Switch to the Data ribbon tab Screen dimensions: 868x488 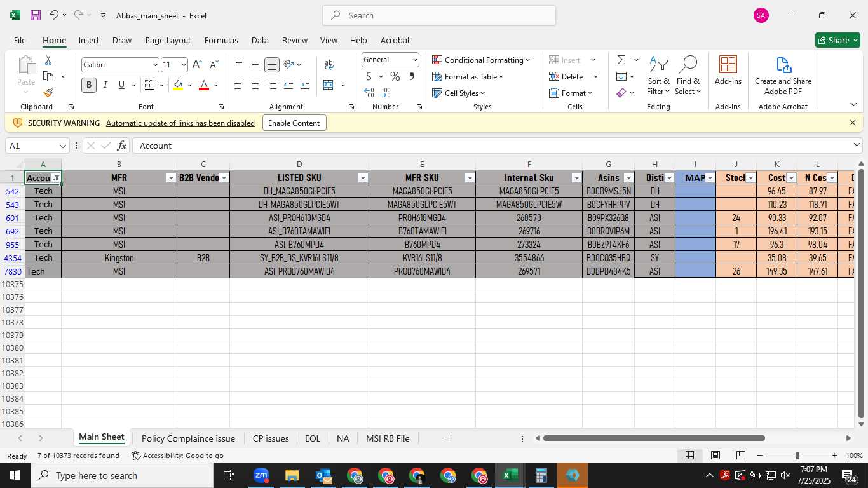pyautogui.click(x=260, y=40)
